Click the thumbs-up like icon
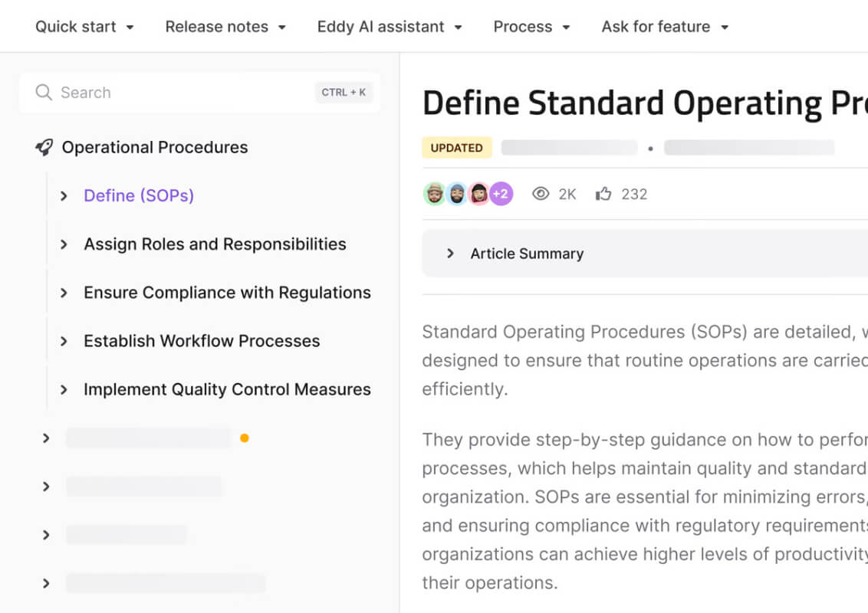This screenshot has width=868, height=613. click(603, 194)
